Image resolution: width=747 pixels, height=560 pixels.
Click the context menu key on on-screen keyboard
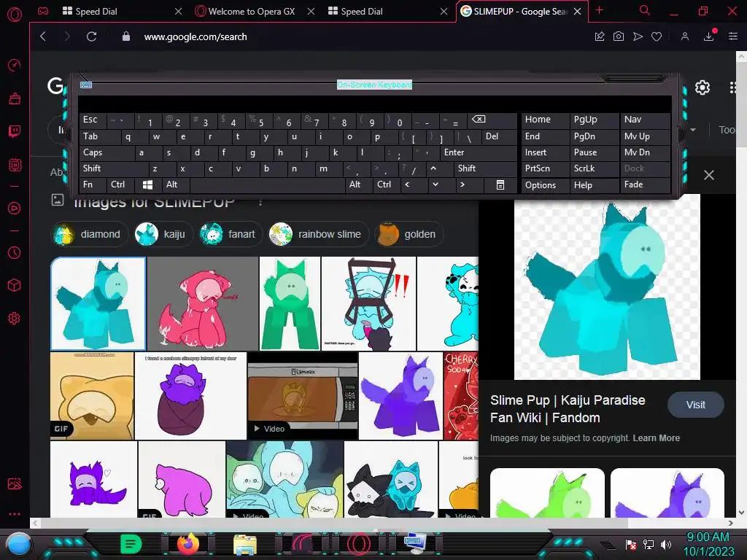500,184
